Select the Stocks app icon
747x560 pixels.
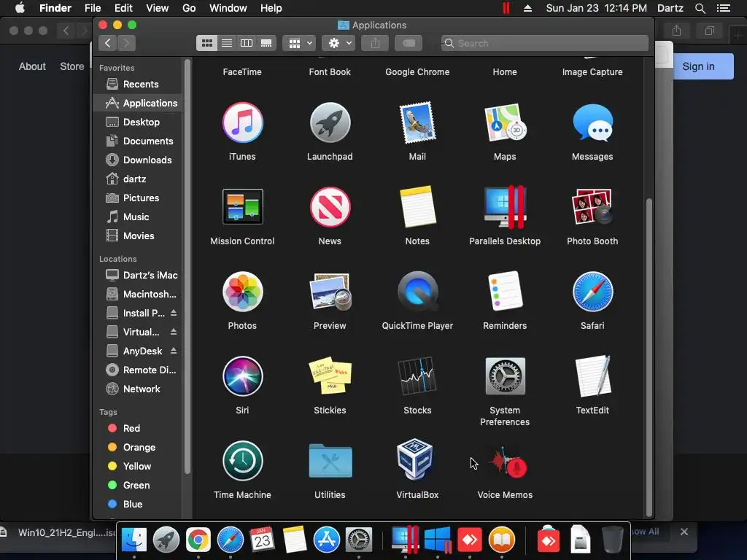(x=417, y=376)
